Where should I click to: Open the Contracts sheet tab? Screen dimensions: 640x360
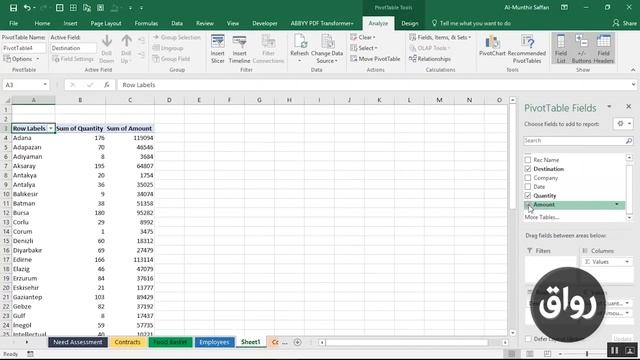(127, 342)
